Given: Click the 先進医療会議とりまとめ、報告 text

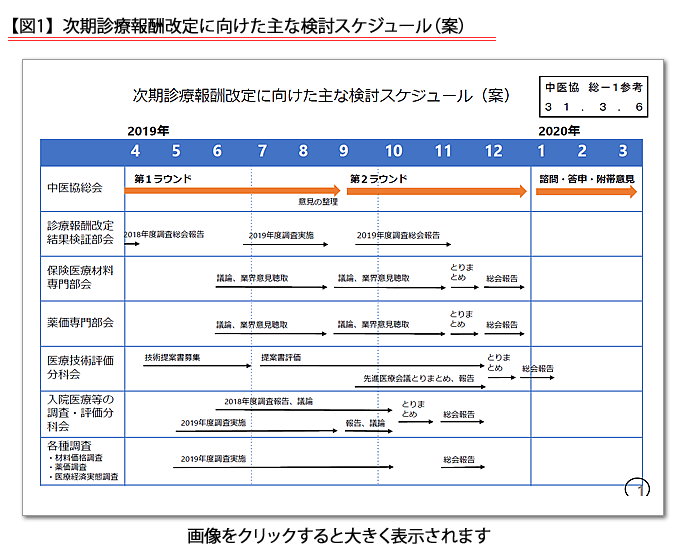Looking at the screenshot, I should point(419,378).
